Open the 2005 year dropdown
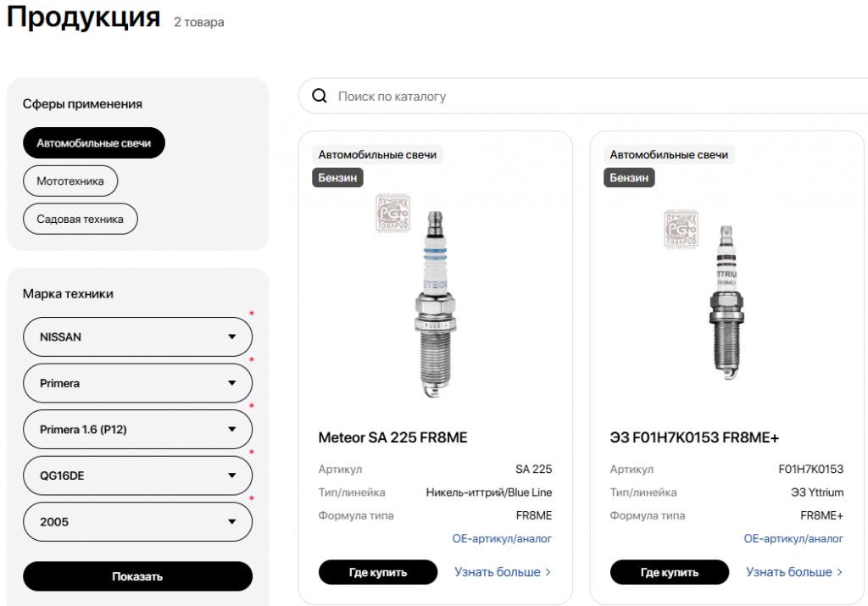 pyautogui.click(x=138, y=522)
